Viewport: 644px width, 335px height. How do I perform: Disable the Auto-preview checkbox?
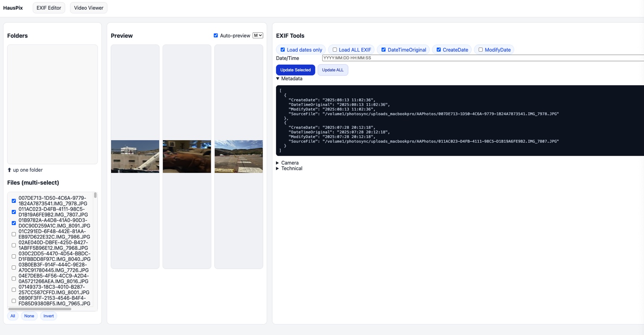point(216,36)
